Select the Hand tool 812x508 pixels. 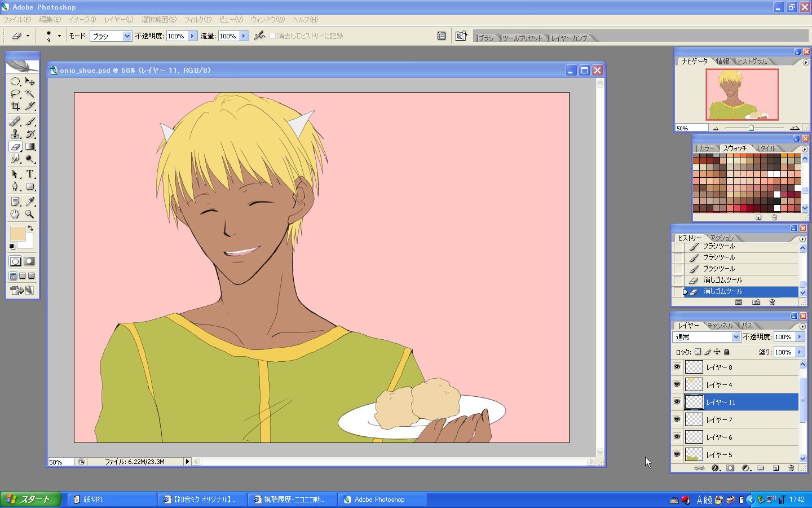(15, 214)
